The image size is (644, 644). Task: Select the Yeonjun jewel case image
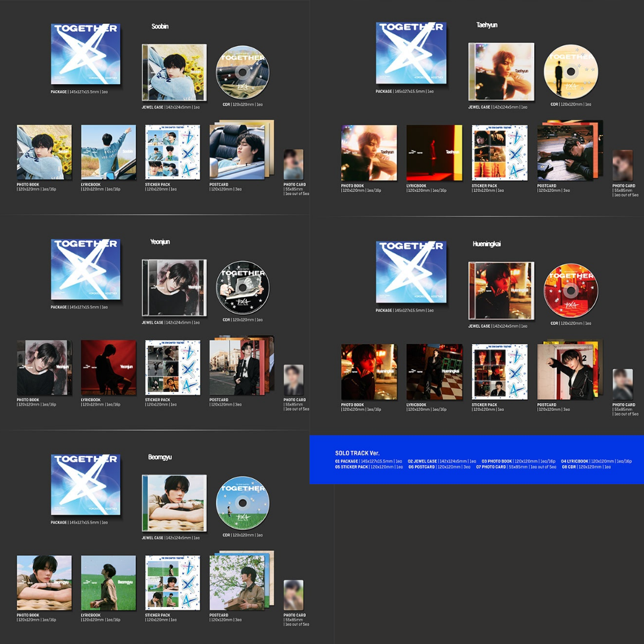174,287
